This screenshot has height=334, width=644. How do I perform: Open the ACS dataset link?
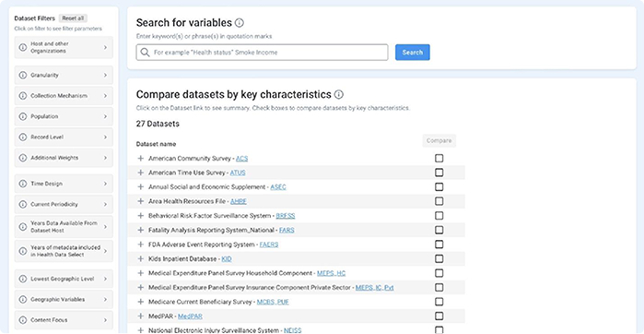click(242, 159)
